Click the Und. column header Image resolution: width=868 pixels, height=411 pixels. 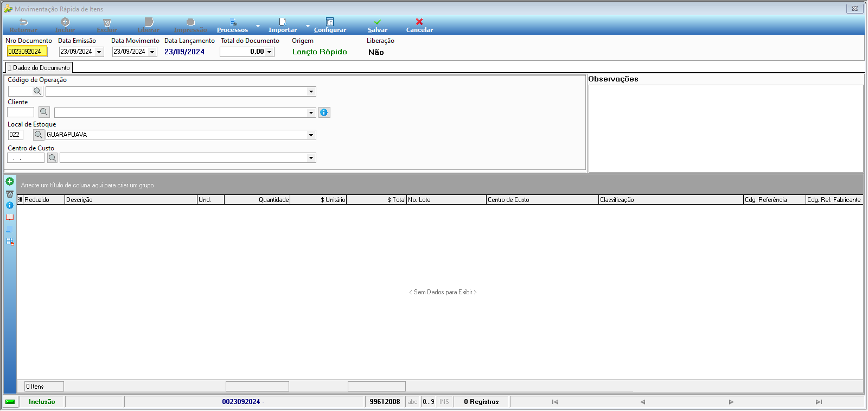(x=210, y=200)
